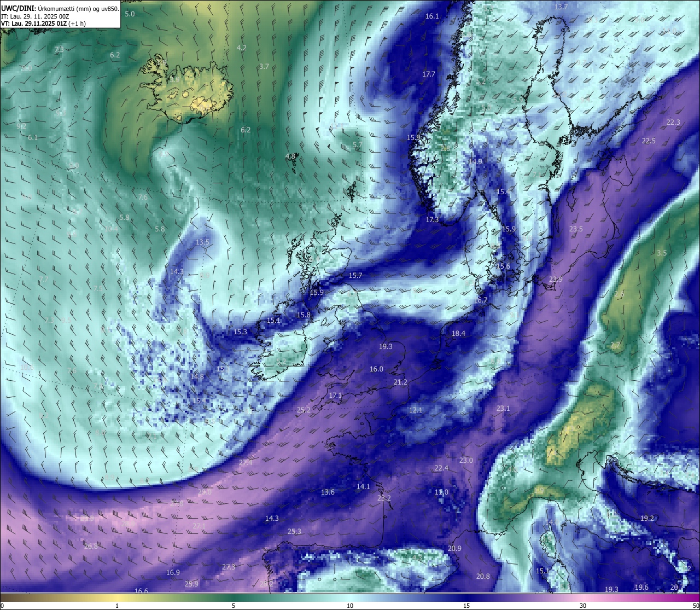Screen dimensions: 700x610
Task: Select the 16.9 value label
Action: pos(173,572)
